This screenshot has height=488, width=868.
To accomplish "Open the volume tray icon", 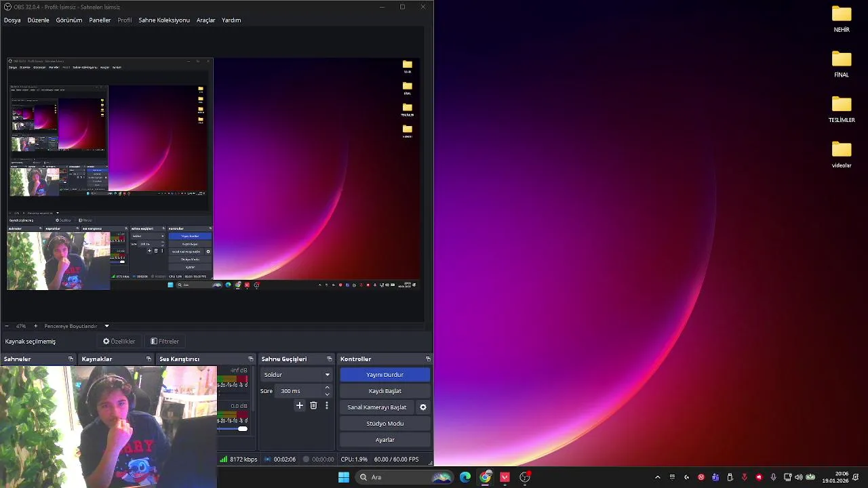I will pos(799,477).
